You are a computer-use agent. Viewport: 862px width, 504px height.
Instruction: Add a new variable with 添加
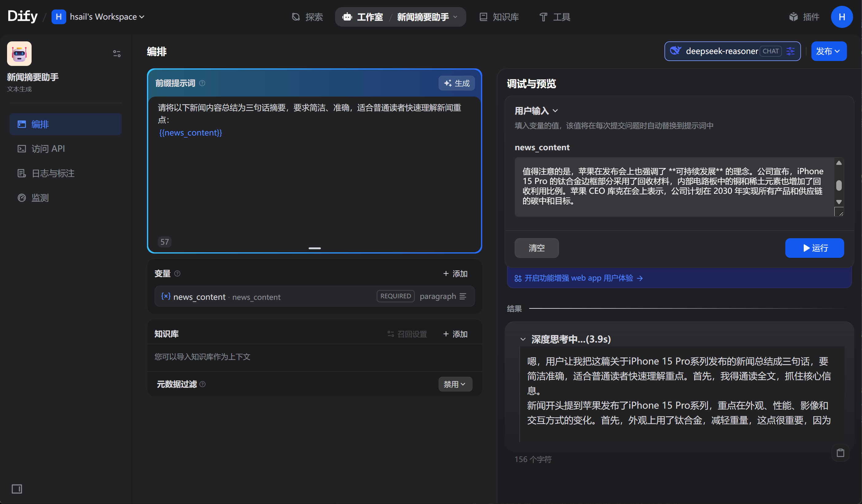tap(455, 273)
